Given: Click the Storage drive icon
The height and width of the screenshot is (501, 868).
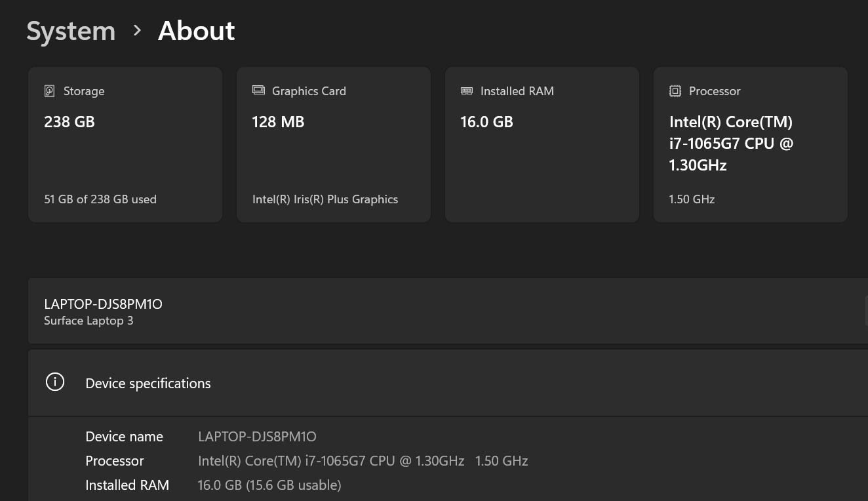Looking at the screenshot, I should pos(49,91).
